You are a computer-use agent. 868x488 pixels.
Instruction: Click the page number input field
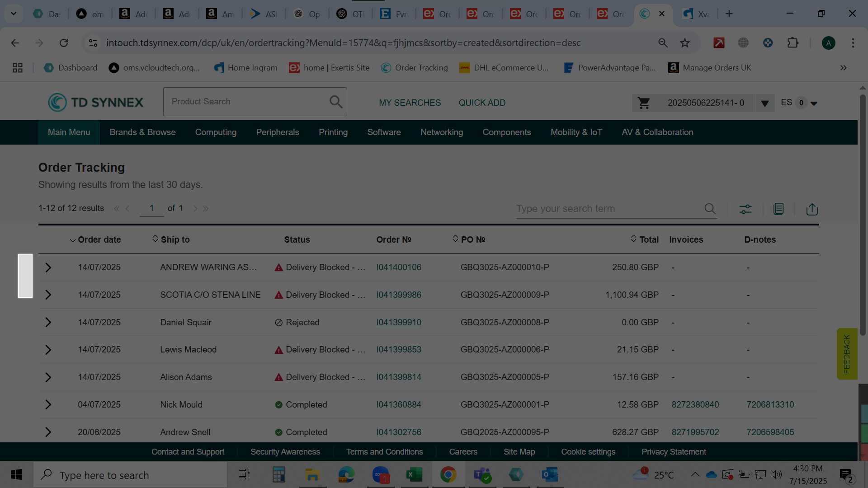point(152,208)
